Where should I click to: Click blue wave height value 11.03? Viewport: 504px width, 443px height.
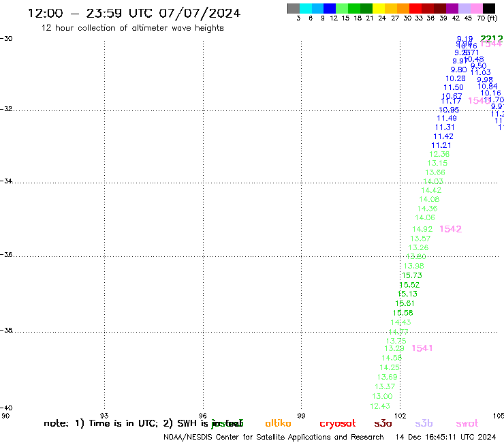pos(481,72)
